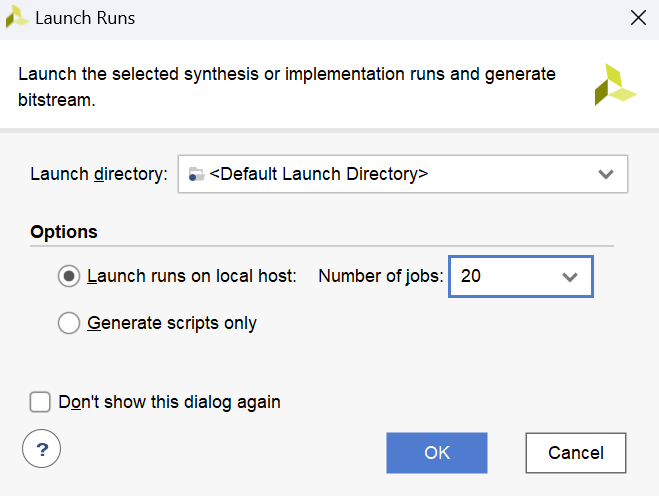Choose the Generate scripts only radio button

[69, 323]
